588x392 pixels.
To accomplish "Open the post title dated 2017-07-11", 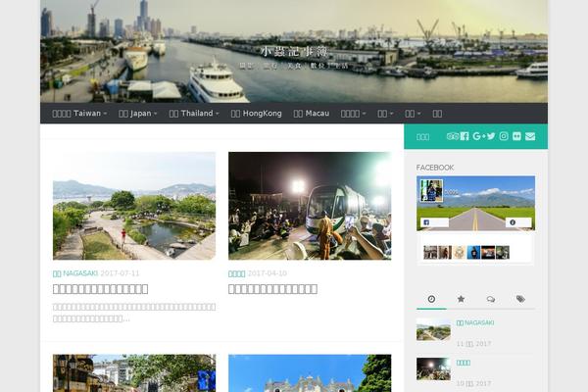I will (101, 289).
